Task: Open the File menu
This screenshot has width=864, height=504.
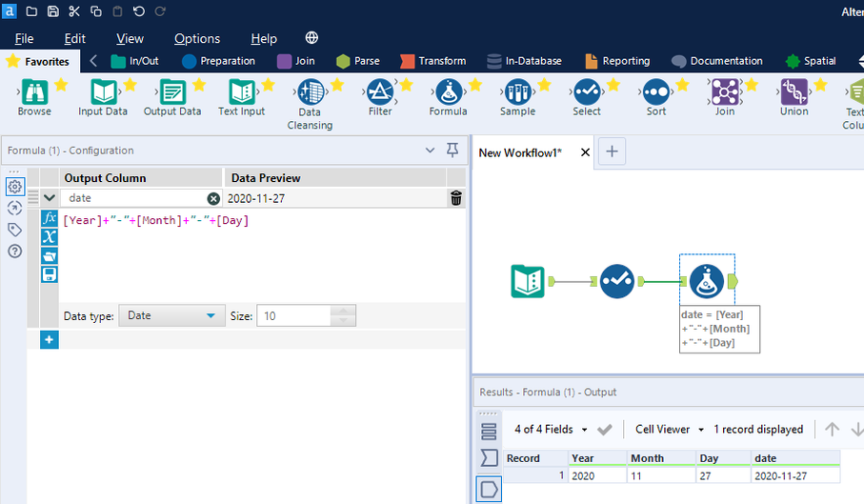Action: click(24, 38)
